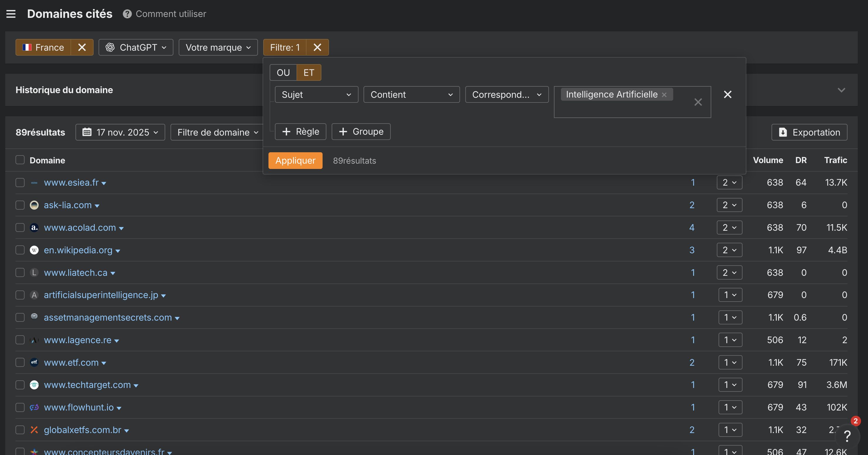Check the select-all Domaine checkbox
The width and height of the screenshot is (868, 455).
click(20, 160)
